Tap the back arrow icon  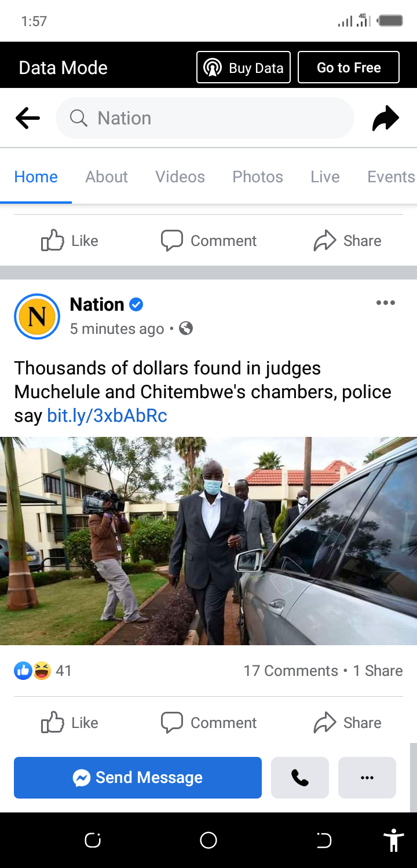pyautogui.click(x=28, y=118)
